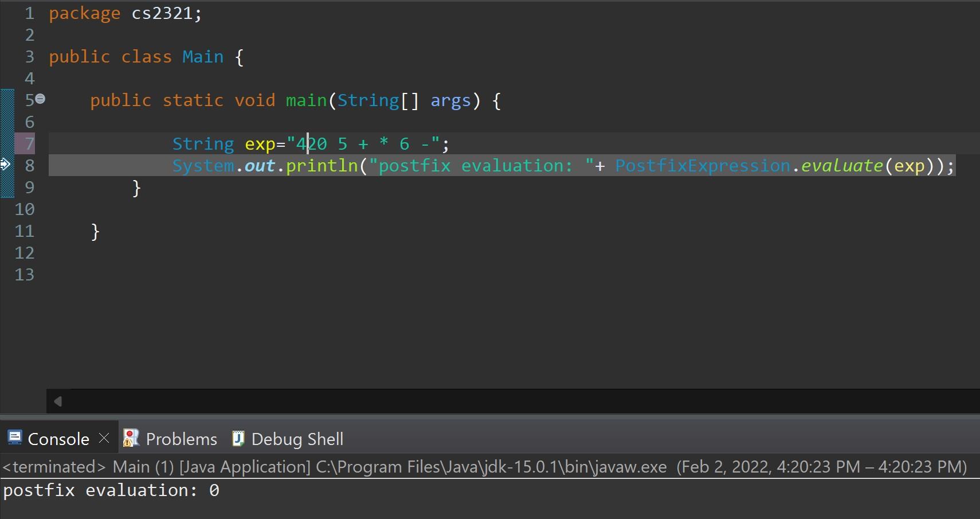Click the J scrapbook icon on Debug Shell tab
Image resolution: width=980 pixels, height=519 pixels.
(237, 438)
